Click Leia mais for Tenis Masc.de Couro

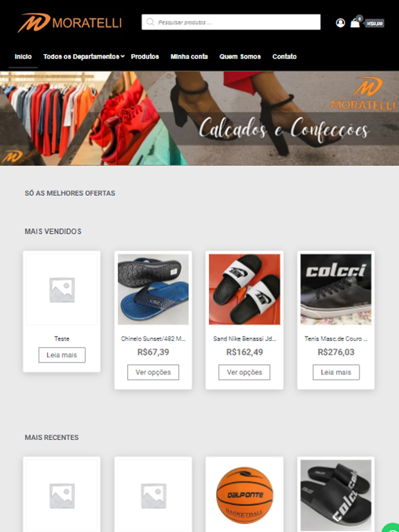[x=336, y=372]
